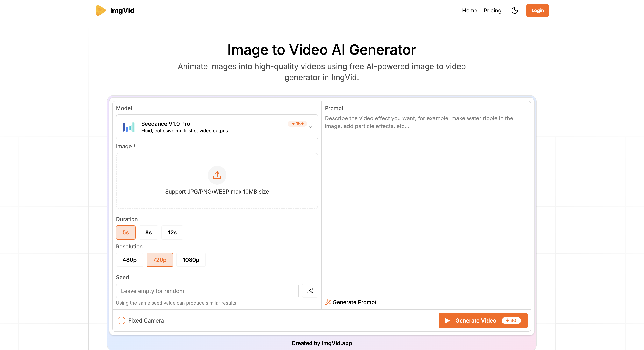Click the upload arrow icon
Viewport: 644px width, 350px height.
point(217,175)
